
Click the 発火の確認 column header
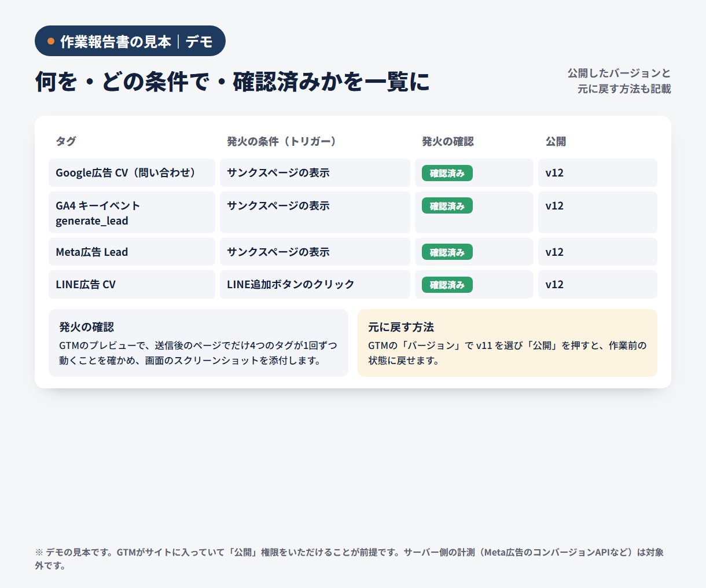448,141
